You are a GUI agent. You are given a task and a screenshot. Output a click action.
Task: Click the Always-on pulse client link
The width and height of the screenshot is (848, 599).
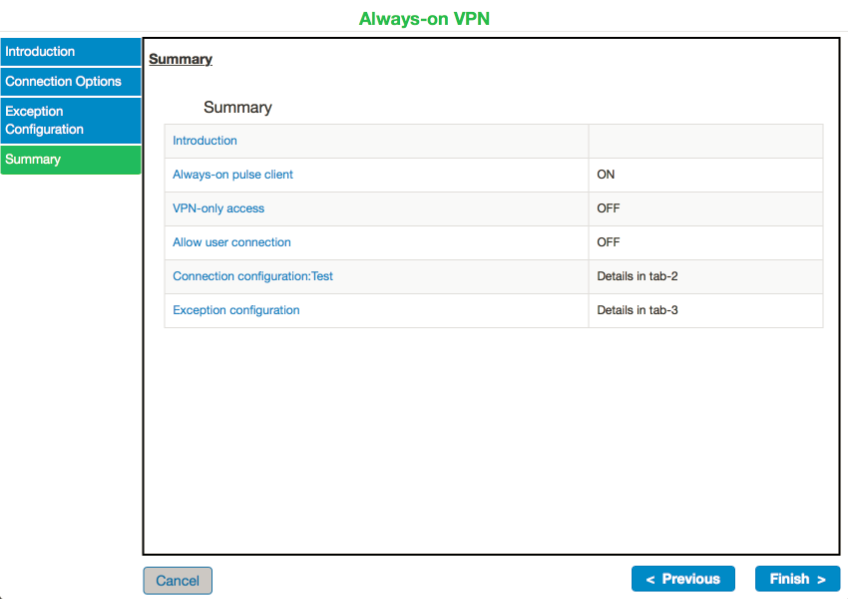[x=233, y=175]
